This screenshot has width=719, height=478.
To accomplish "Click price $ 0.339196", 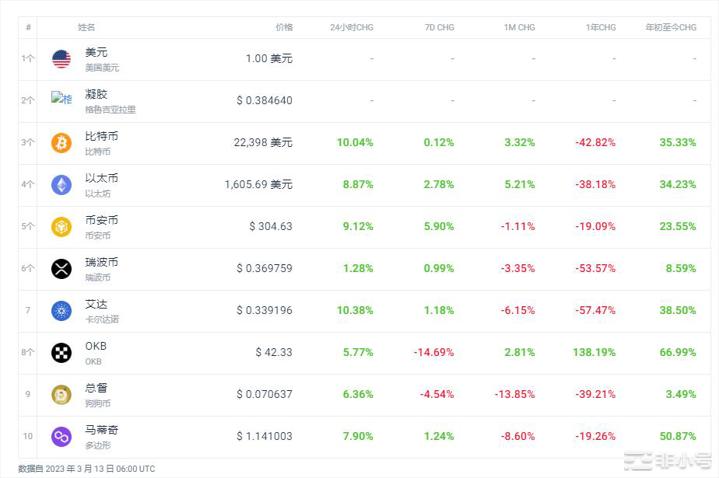I will pyautogui.click(x=265, y=311).
